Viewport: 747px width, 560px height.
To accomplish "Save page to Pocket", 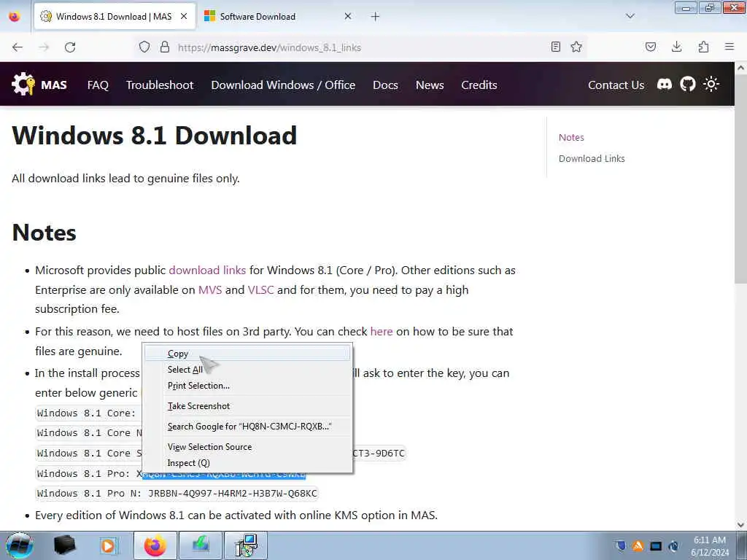I will 651,47.
